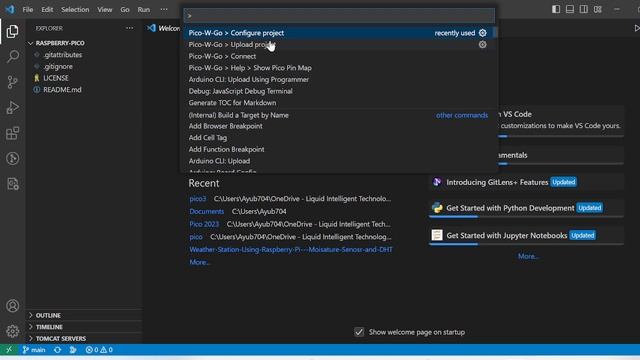640x360 pixels.
Task: Open remote window indicator in status bar
Action: [x=9, y=350]
